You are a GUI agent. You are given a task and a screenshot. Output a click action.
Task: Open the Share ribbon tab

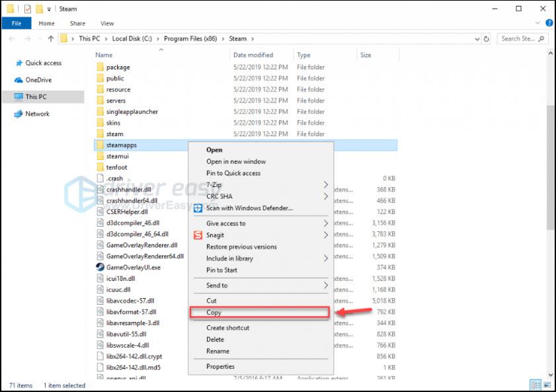point(77,23)
